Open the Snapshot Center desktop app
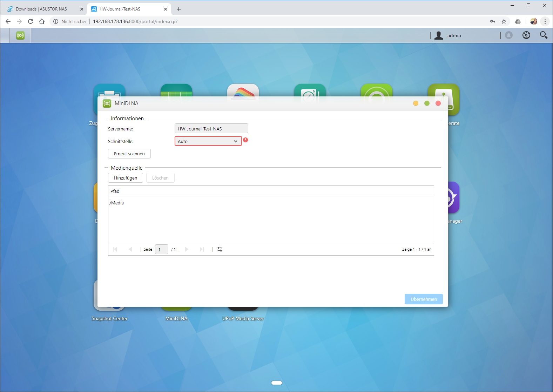This screenshot has width=553, height=392. 109,318
